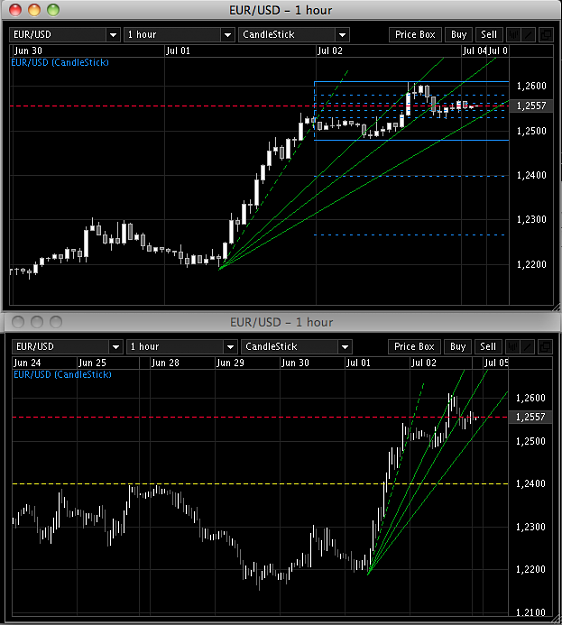
Task: Click the Sell button in top chart
Action: (489, 35)
